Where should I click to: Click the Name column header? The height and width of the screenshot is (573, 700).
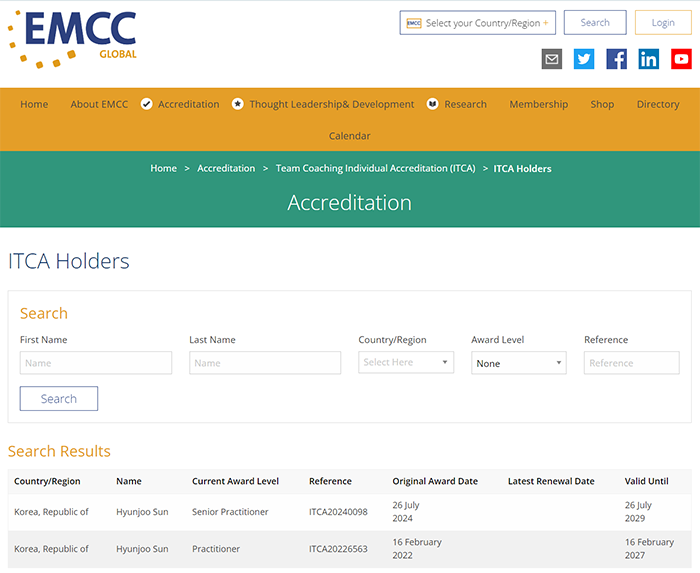pos(129,481)
